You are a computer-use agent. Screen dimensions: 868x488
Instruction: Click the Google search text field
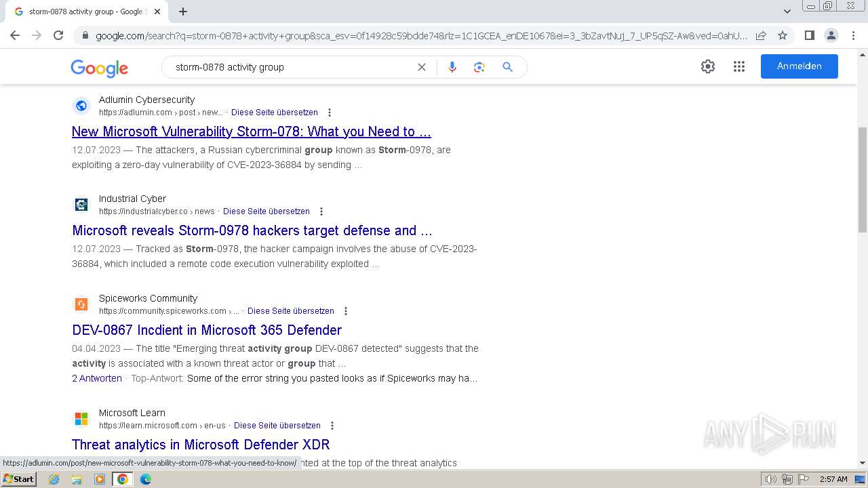(x=292, y=67)
